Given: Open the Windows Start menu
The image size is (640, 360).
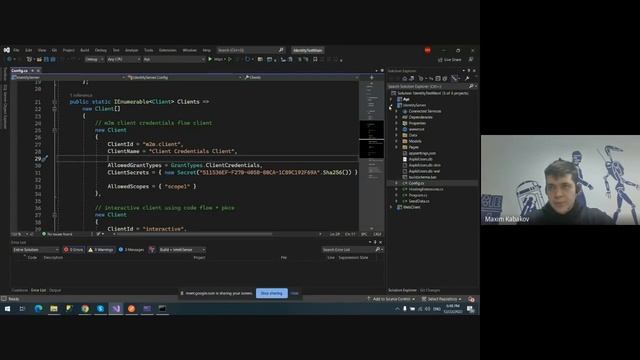Looking at the screenshot, I should tap(7, 309).
